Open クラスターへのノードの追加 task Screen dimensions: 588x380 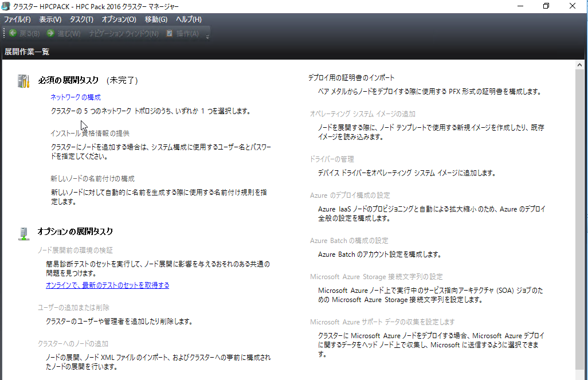[73, 344]
